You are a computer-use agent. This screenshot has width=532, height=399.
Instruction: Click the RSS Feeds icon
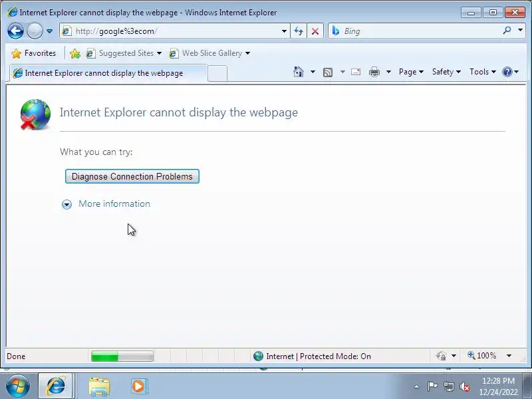tap(328, 72)
